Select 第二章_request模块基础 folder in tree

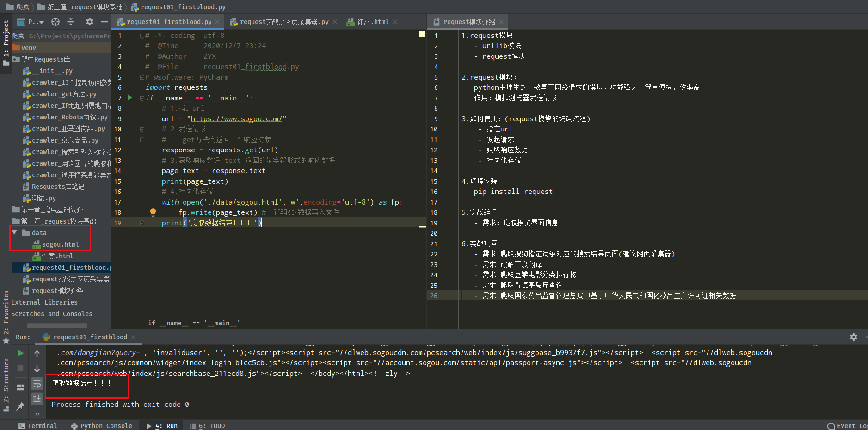(x=54, y=221)
